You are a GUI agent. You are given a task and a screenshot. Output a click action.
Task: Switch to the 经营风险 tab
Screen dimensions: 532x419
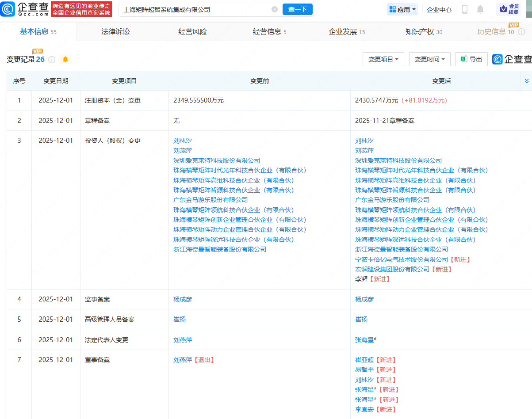click(x=192, y=31)
